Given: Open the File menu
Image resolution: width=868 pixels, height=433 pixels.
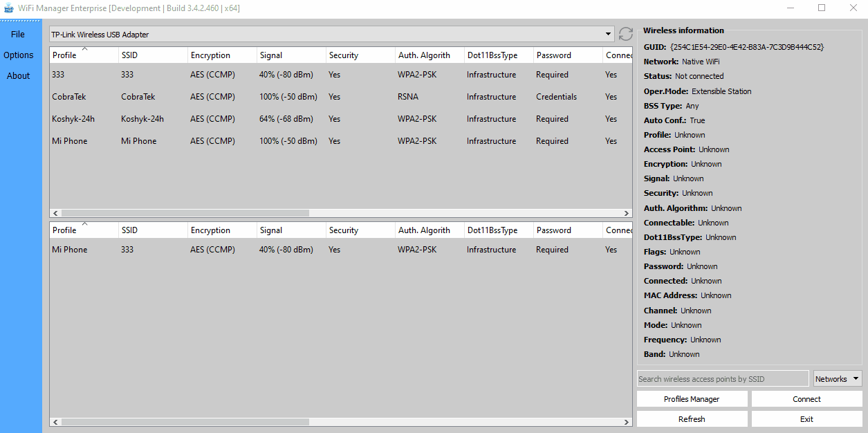Looking at the screenshot, I should [18, 34].
